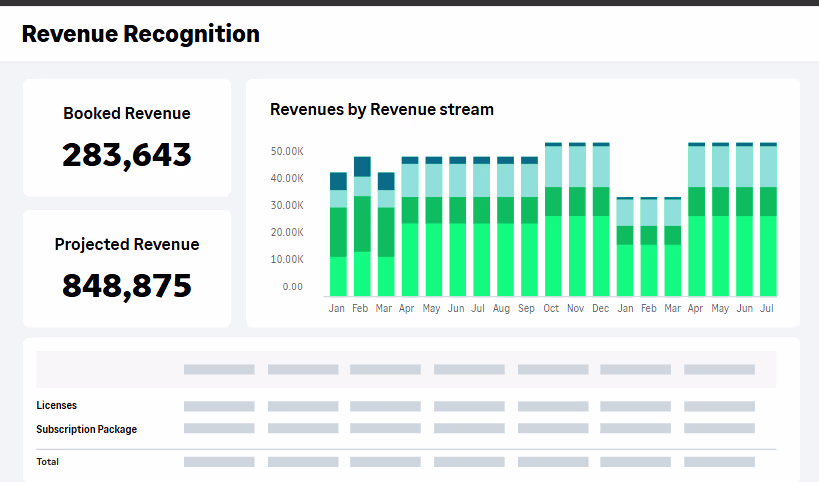The image size is (819, 482).
Task: Select the Subscription Package row label
Action: tap(87, 429)
